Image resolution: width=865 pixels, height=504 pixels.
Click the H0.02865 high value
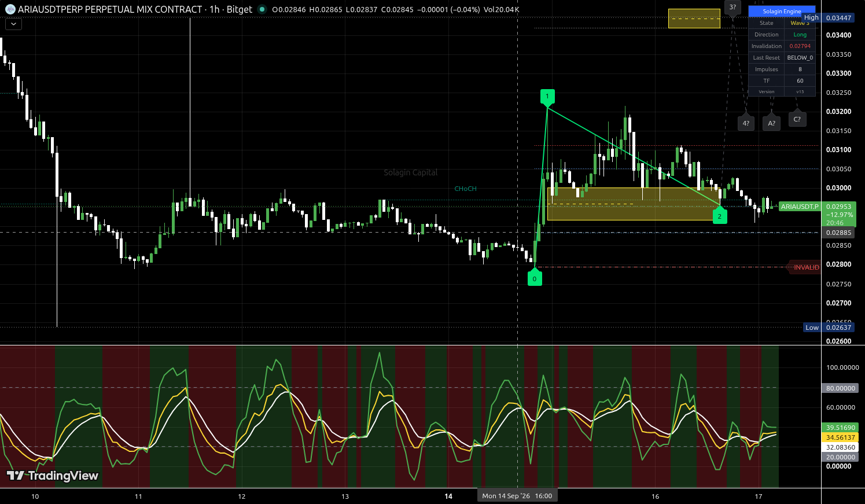pos(326,9)
